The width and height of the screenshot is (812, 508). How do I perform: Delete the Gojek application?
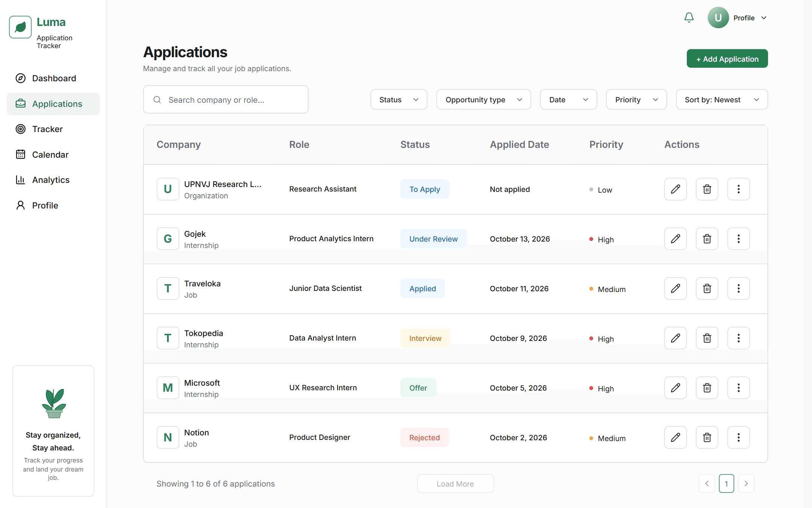[x=707, y=239]
